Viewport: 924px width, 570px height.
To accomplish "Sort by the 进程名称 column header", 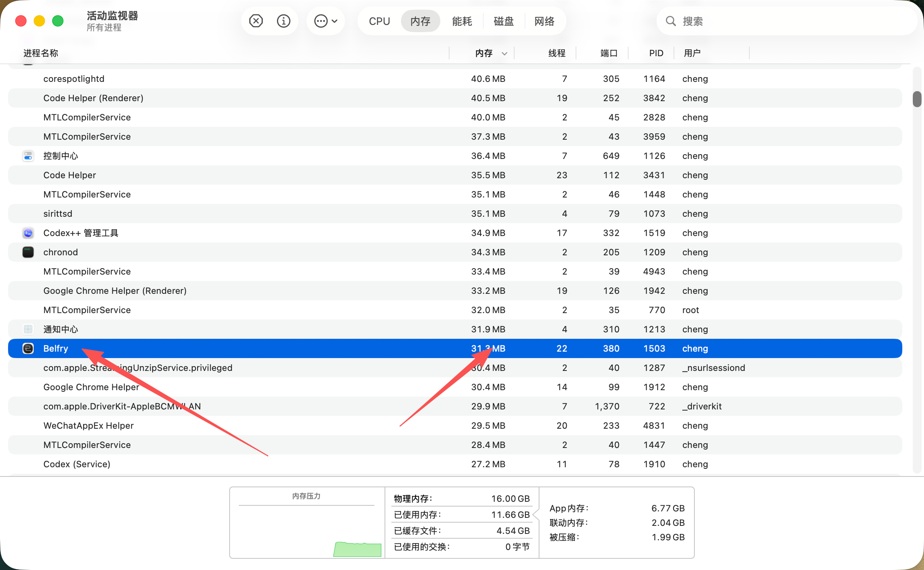I will (41, 53).
